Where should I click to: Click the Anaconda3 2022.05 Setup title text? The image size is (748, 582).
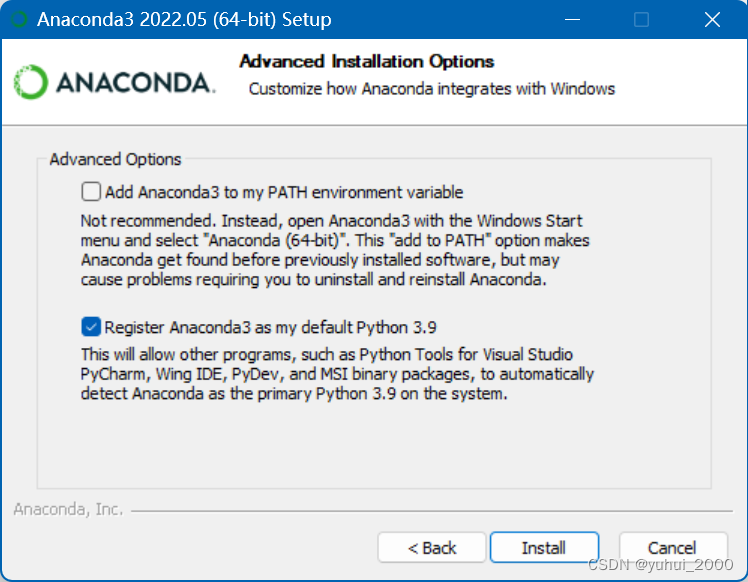point(184,20)
